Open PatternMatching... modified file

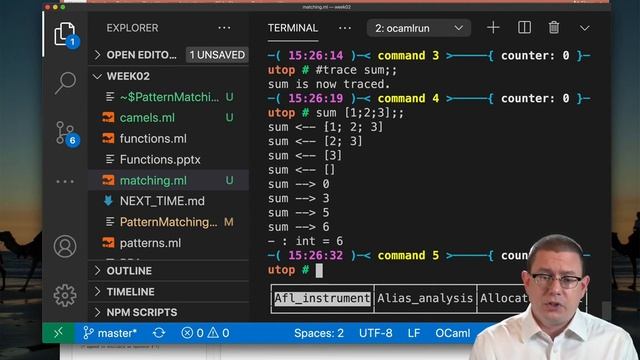tap(169, 222)
